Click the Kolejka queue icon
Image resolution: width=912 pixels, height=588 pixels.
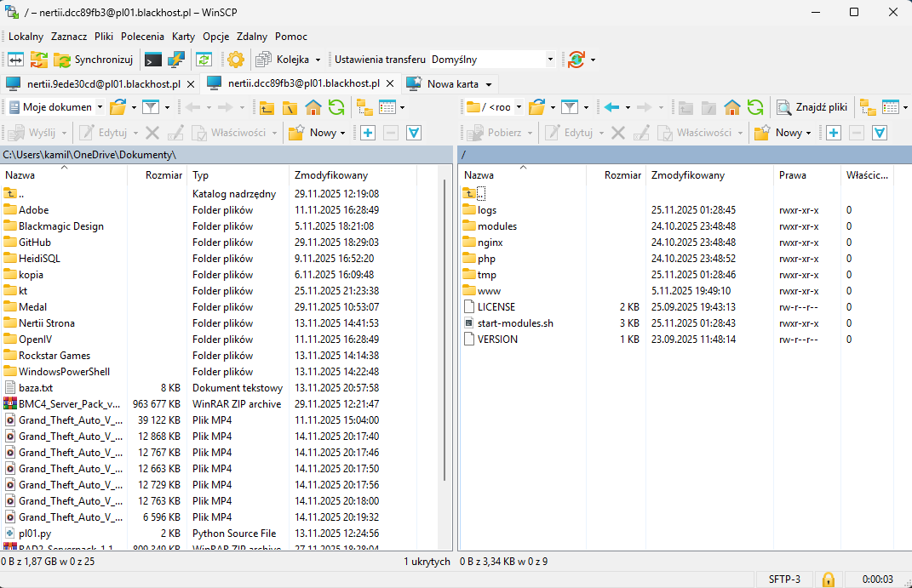point(263,60)
